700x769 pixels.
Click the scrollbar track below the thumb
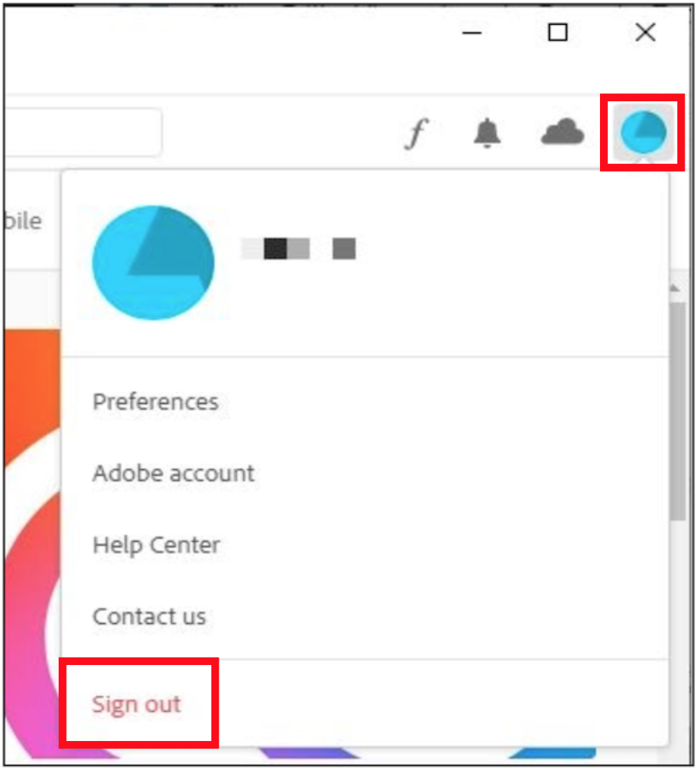click(679, 632)
